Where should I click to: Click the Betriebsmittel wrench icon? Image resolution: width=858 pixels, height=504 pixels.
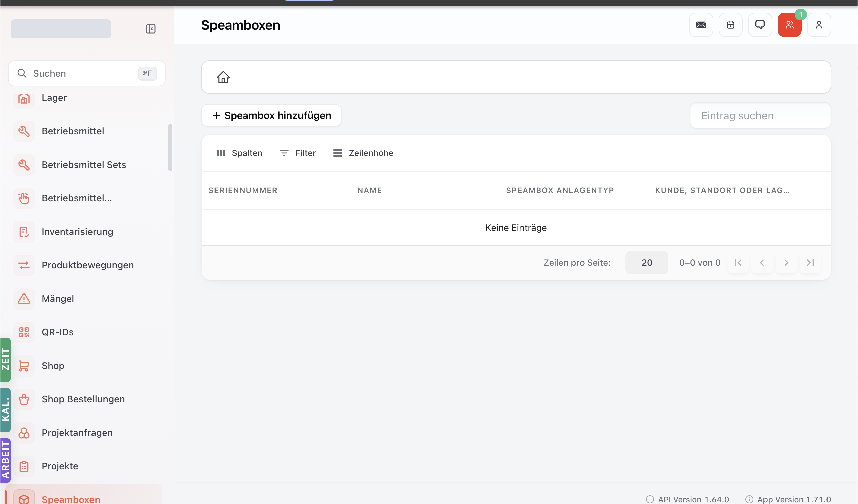[24, 131]
